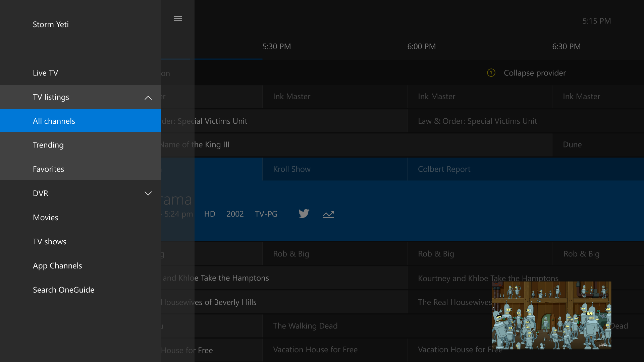The width and height of the screenshot is (644, 362).
Task: Go to Live TV
Action: click(x=46, y=73)
